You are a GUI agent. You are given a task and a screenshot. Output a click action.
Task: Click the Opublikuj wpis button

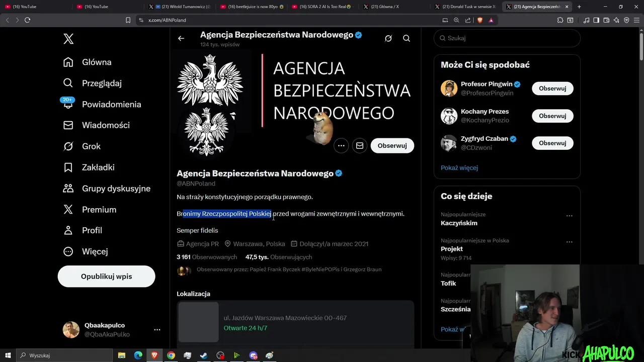coord(106,277)
